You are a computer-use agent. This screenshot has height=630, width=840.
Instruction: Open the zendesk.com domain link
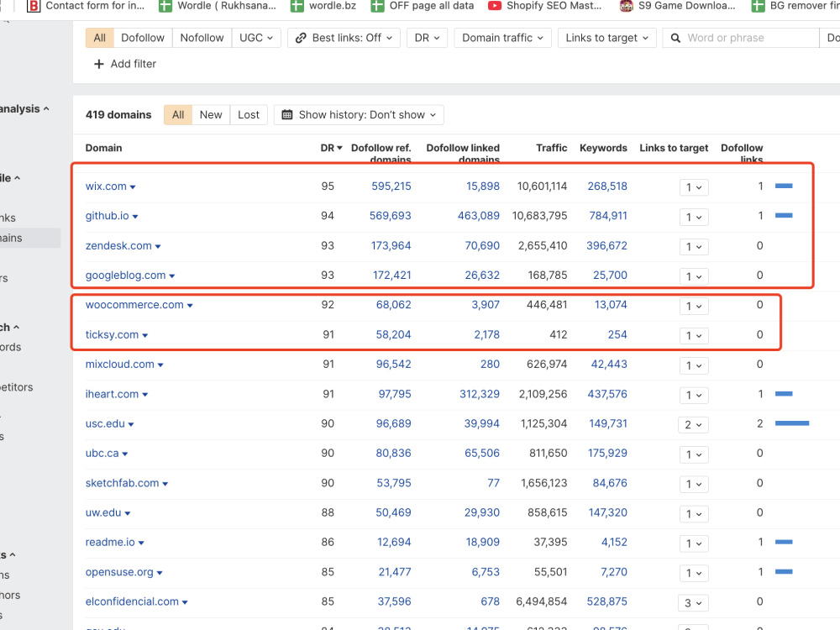(118, 245)
